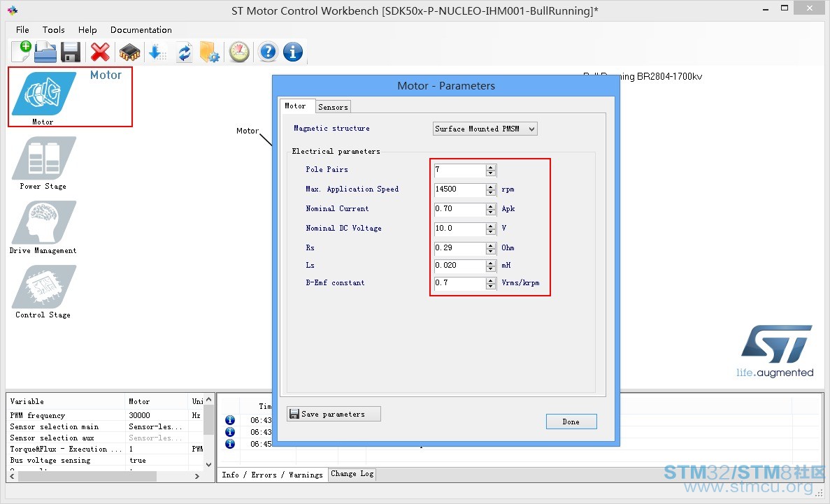Open the Power Stage section
This screenshot has width=830, height=504.
[x=44, y=158]
